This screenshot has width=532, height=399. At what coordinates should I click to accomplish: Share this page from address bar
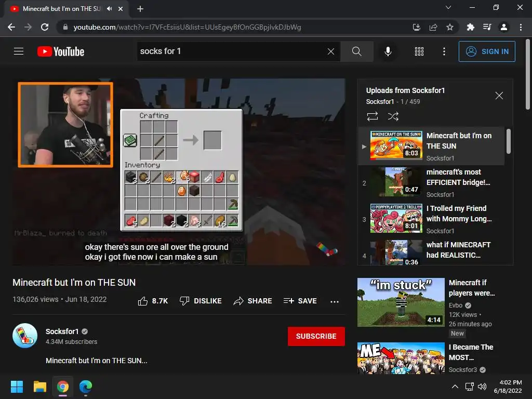pos(433,27)
